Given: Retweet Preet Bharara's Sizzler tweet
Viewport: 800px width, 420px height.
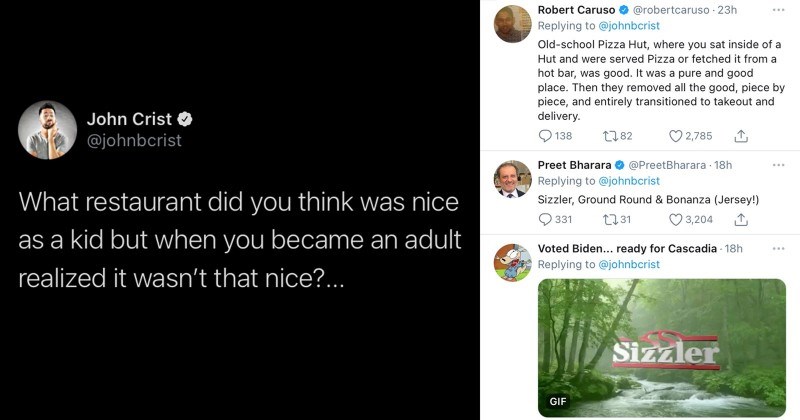Looking at the screenshot, I should click(x=612, y=220).
